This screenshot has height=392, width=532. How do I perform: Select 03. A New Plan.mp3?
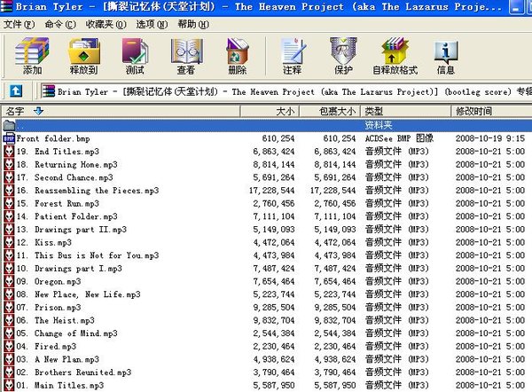[x=58, y=359]
